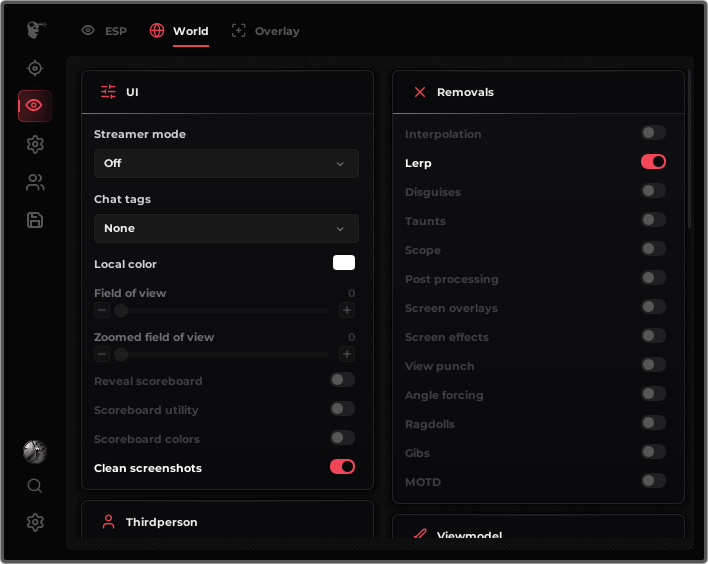Enable Ragdolls removal toggle
This screenshot has height=564, width=708.
(653, 423)
